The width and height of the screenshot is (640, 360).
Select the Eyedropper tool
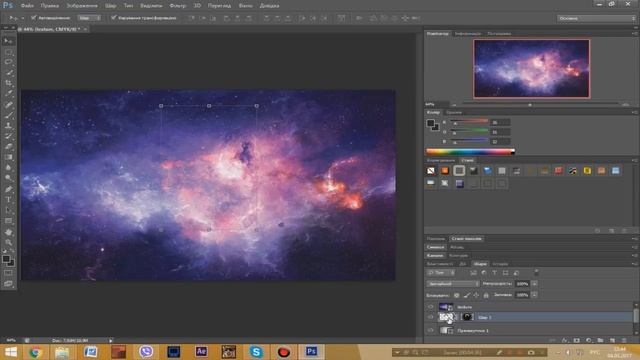pyautogui.click(x=9, y=93)
